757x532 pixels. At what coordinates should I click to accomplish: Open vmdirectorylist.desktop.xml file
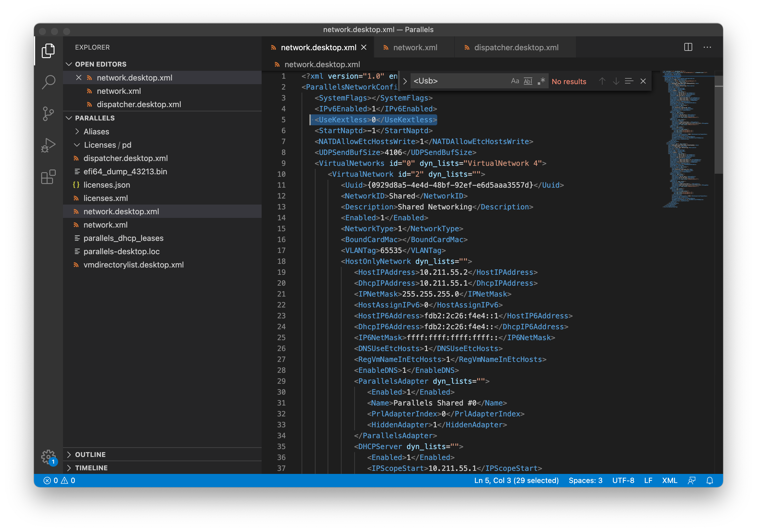pyautogui.click(x=162, y=265)
